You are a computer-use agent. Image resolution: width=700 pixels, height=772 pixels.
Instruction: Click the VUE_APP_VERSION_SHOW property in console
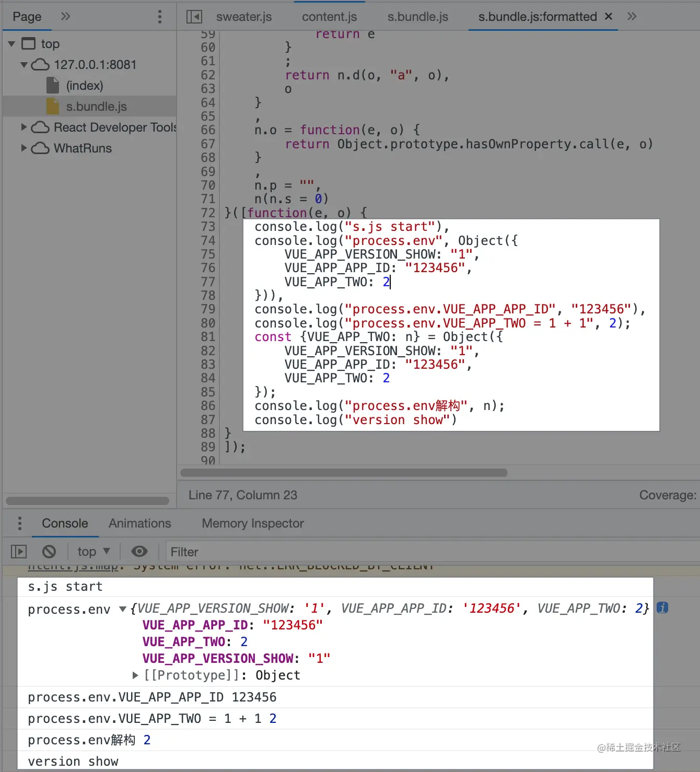[236, 659]
